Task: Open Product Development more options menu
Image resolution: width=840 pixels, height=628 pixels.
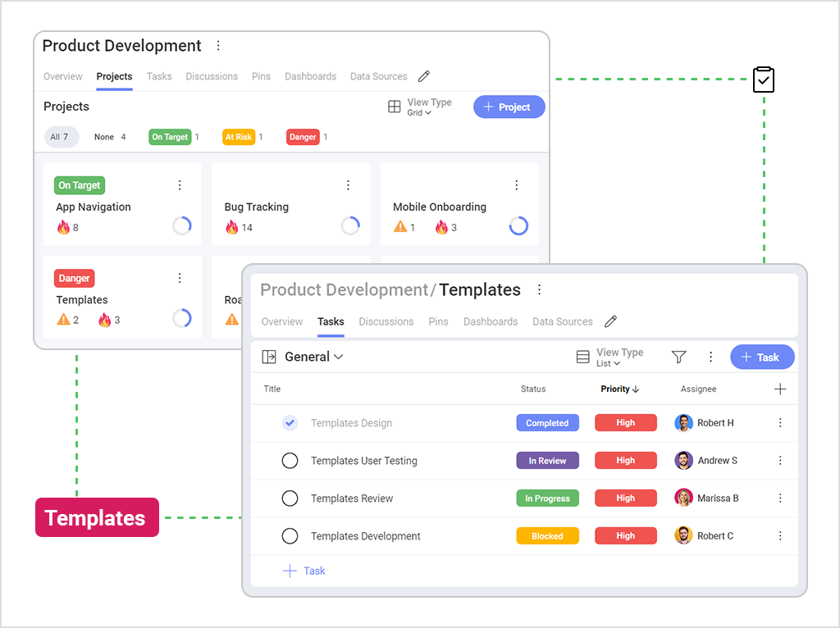Action: [x=218, y=46]
